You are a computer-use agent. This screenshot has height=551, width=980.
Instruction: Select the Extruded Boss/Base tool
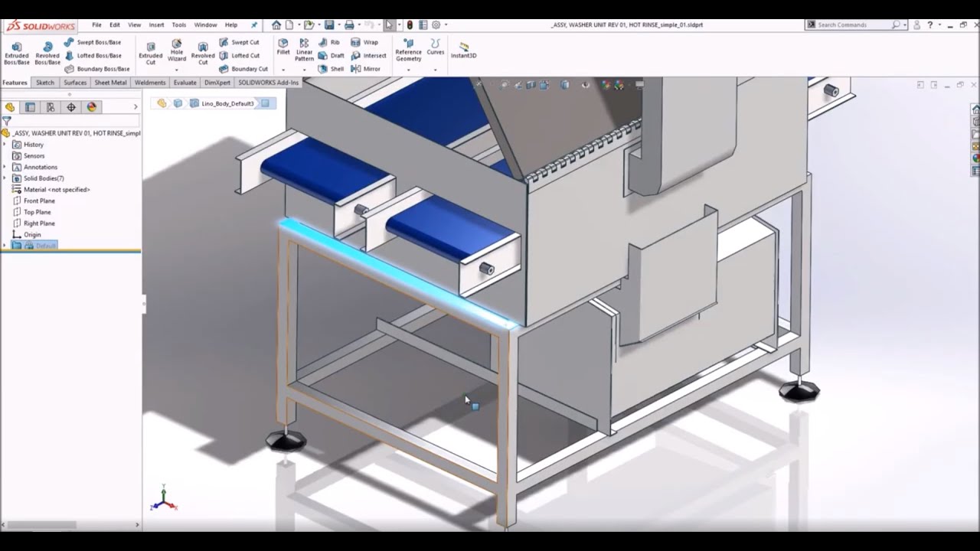click(x=16, y=53)
